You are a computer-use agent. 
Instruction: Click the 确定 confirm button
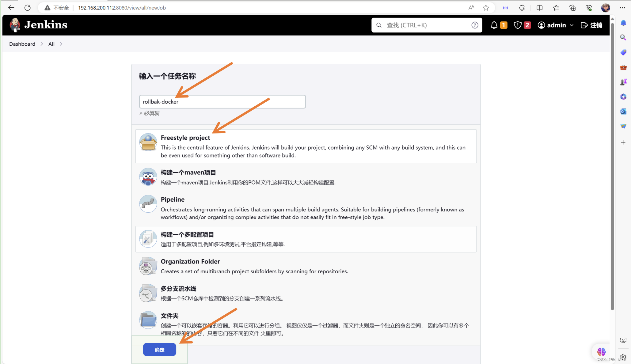click(159, 350)
